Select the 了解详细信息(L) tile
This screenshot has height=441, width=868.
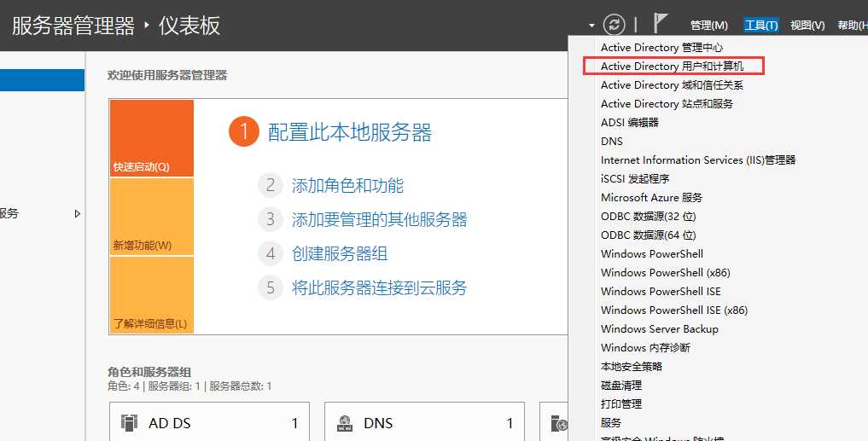[x=152, y=295]
